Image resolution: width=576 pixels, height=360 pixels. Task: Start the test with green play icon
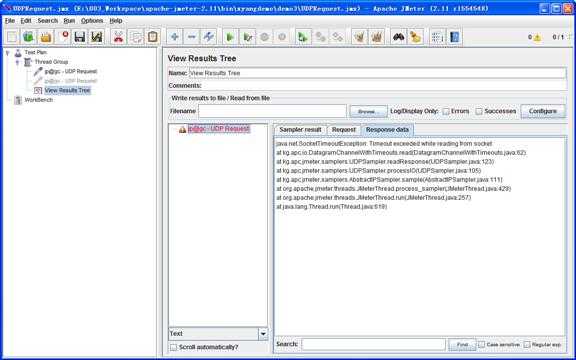[230, 37]
